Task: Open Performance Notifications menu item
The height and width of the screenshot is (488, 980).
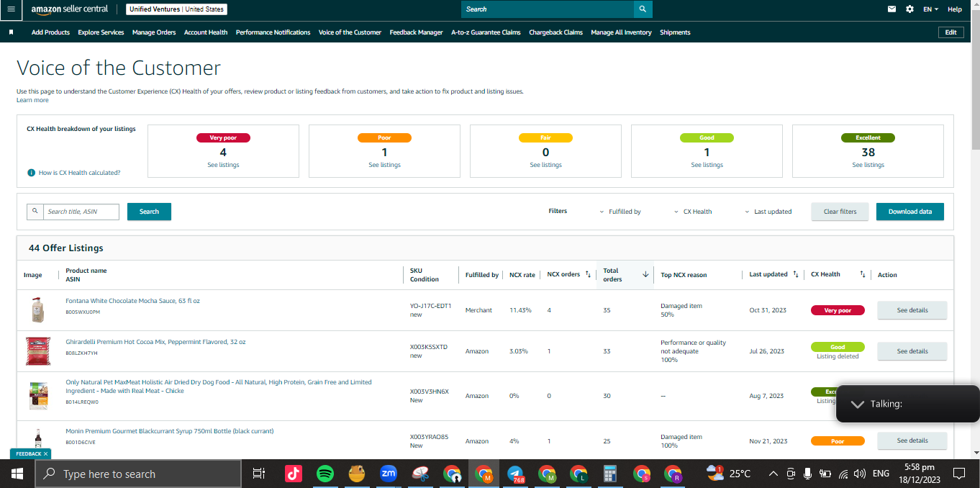Action: pyautogui.click(x=273, y=32)
